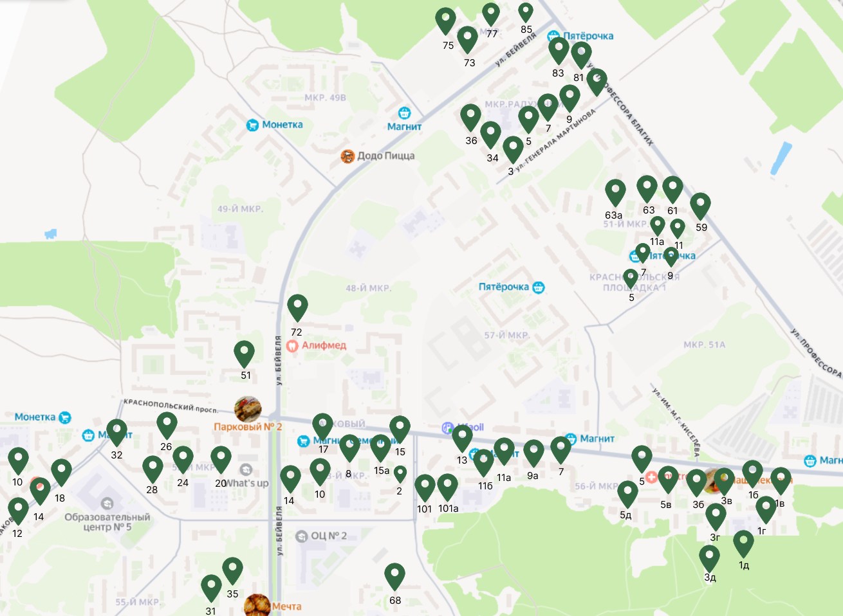Click the Образовательный центр № 5 label
Viewport: 843px width, 616px height.
coord(107,521)
